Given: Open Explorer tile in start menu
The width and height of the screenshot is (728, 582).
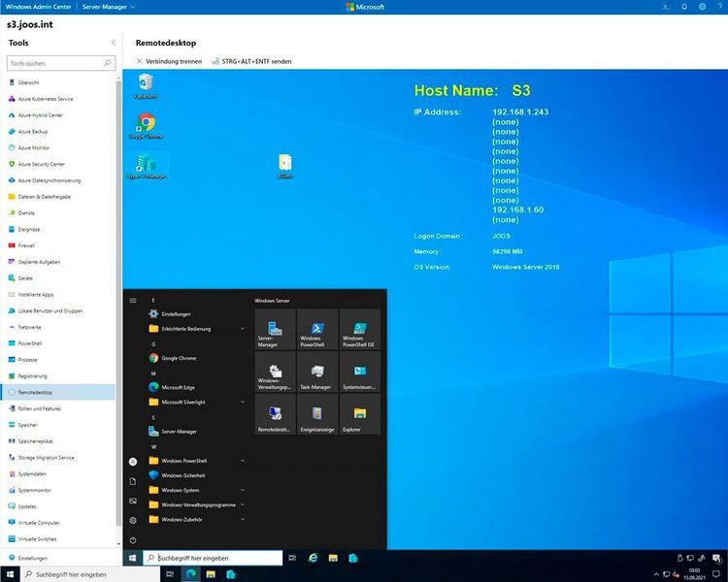Looking at the screenshot, I should [360, 414].
